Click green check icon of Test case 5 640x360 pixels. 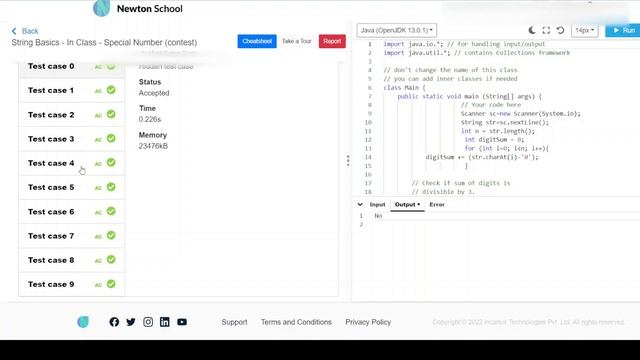[x=111, y=187]
